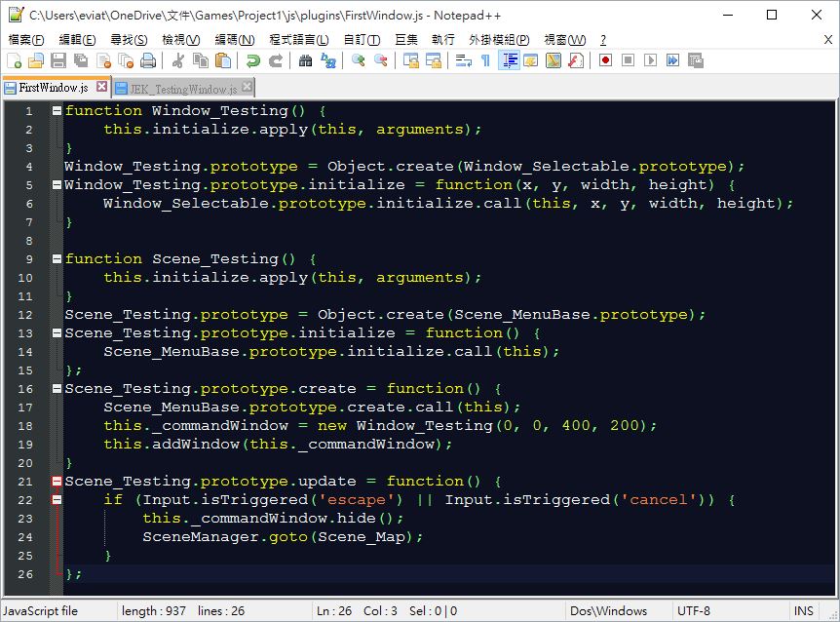
Task: Start macro recording with the red record icon
Action: point(605,60)
